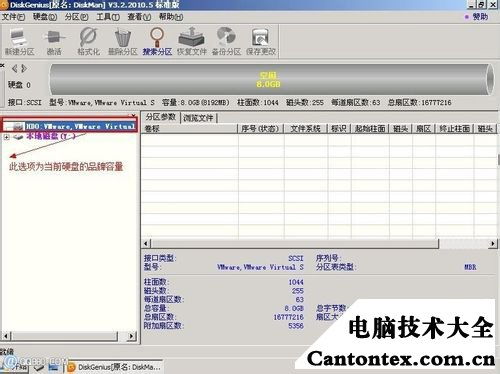
Task: Click the 搜索分区 (search partition) magnifier icon
Action: click(157, 42)
